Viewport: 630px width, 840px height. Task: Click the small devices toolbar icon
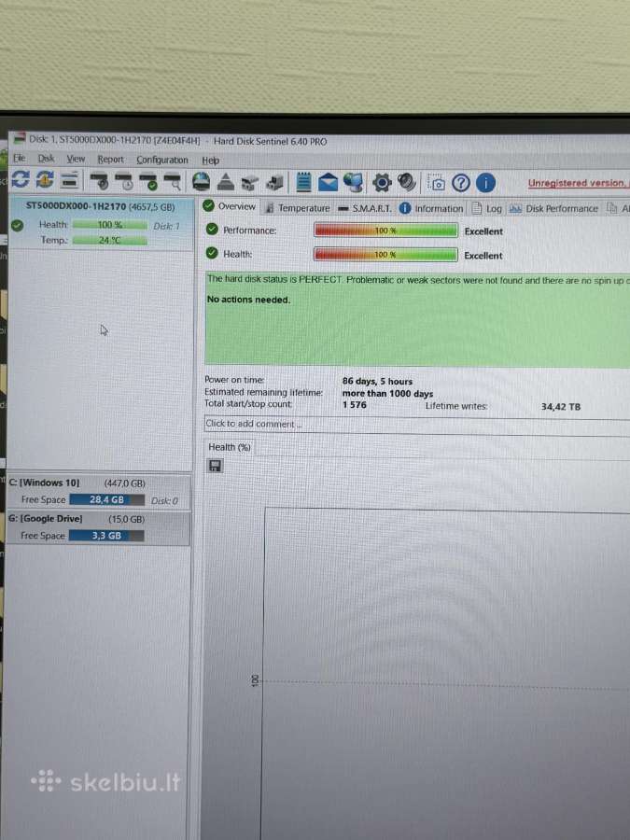coord(249,183)
